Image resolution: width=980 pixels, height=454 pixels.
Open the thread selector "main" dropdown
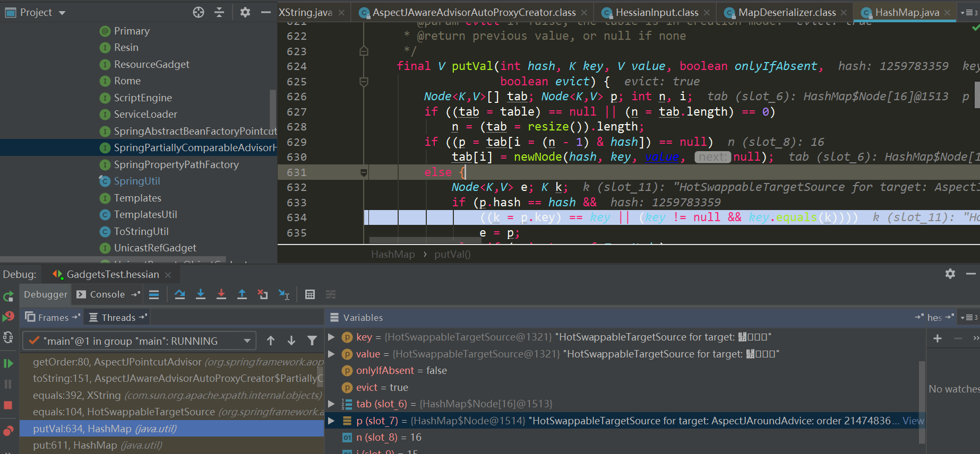(x=247, y=341)
